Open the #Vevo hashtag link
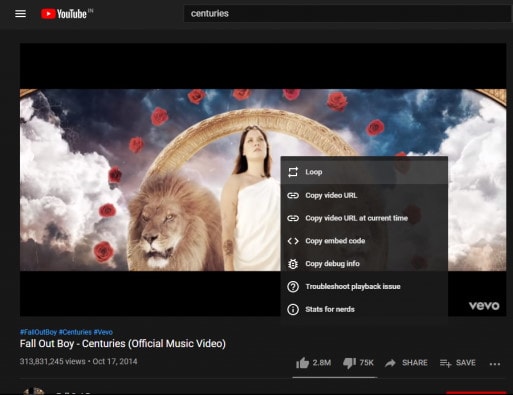This screenshot has height=395, width=513. [x=103, y=332]
